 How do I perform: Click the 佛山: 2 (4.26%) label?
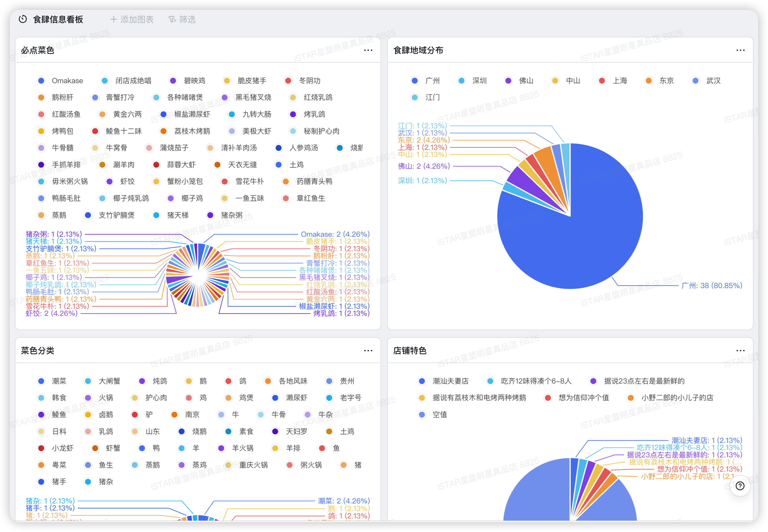(424, 166)
